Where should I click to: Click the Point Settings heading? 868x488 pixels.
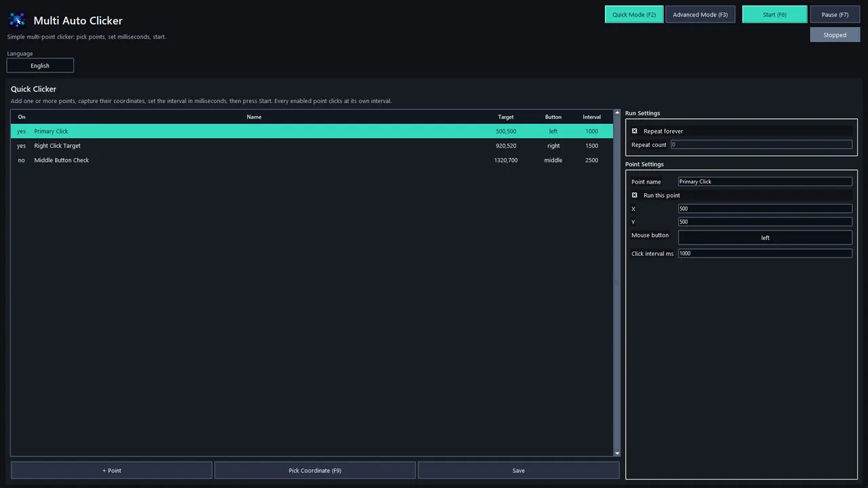pyautogui.click(x=644, y=164)
